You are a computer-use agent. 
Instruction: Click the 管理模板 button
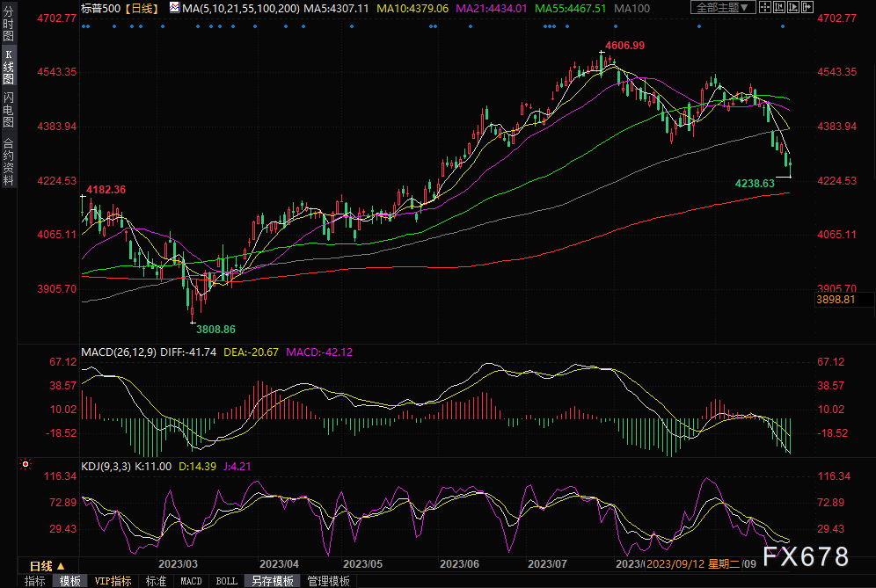click(x=329, y=581)
